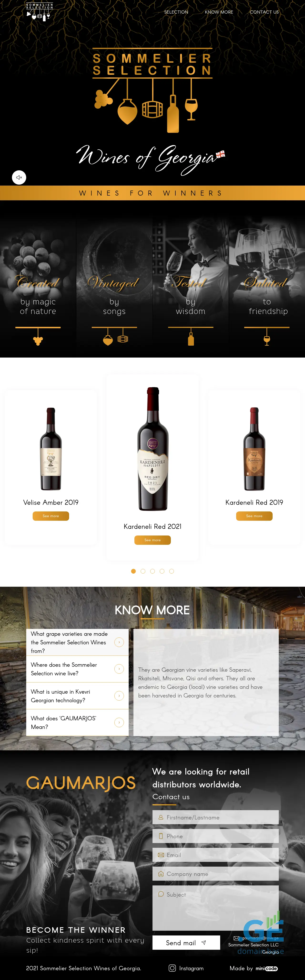Click the Firstname/Lastname input field

pos(215,817)
